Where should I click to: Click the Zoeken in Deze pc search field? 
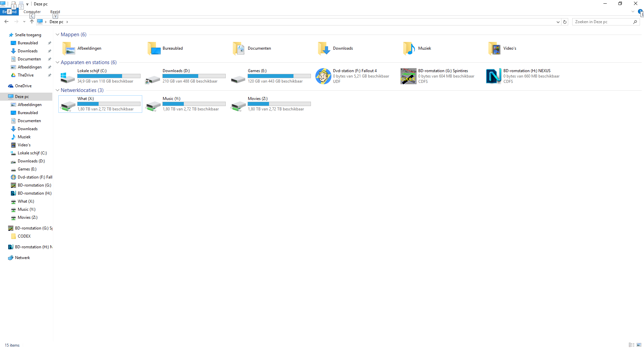coord(602,22)
